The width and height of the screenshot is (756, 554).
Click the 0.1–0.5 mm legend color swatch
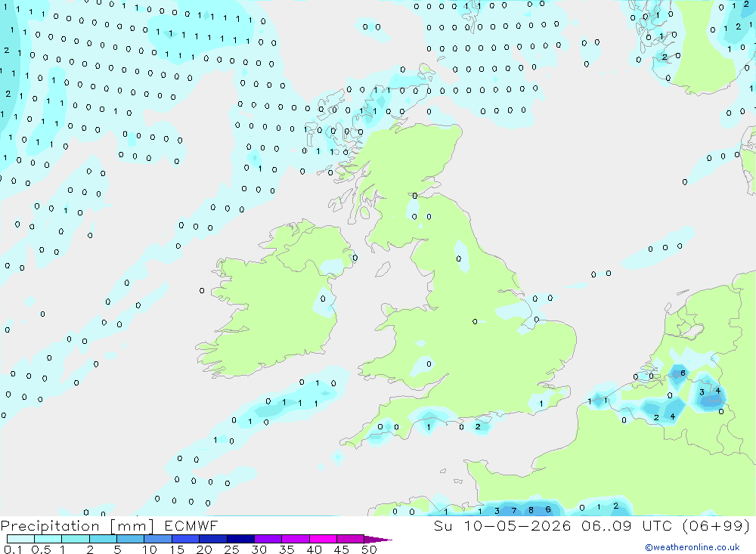coord(20,539)
